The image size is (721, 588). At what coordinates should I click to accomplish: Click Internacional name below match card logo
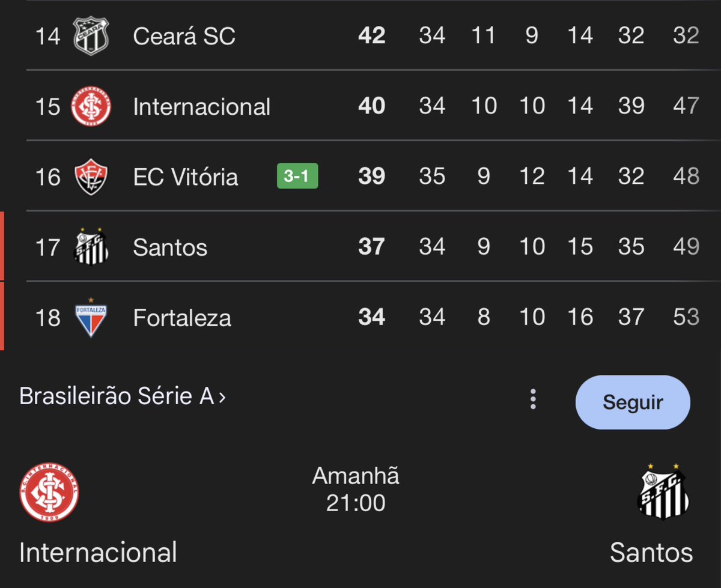(98, 553)
